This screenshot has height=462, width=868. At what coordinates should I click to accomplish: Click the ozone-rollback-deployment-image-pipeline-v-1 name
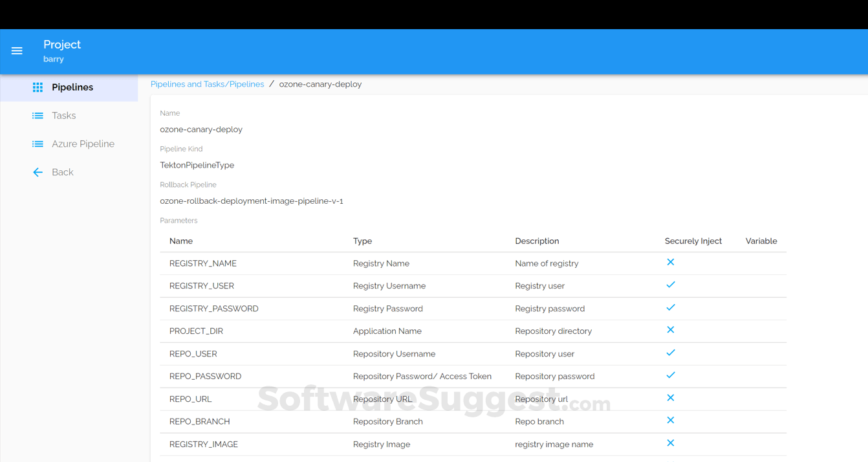[252, 201]
